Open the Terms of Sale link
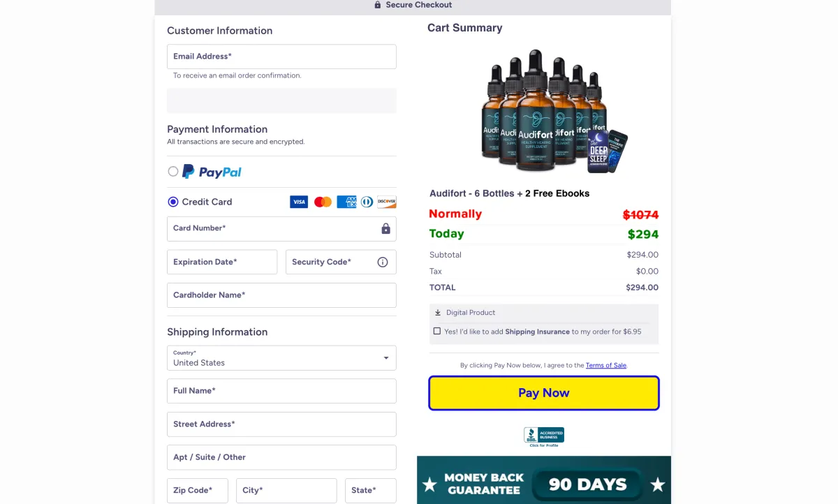Viewport: 838px width, 504px height. pyautogui.click(x=605, y=366)
